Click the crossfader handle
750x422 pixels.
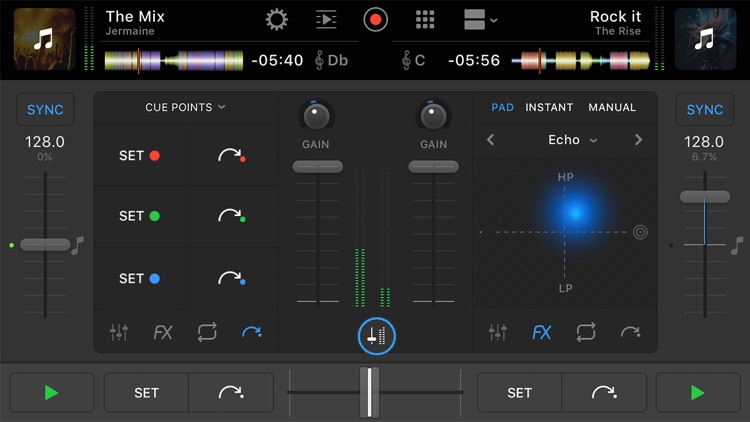click(369, 392)
